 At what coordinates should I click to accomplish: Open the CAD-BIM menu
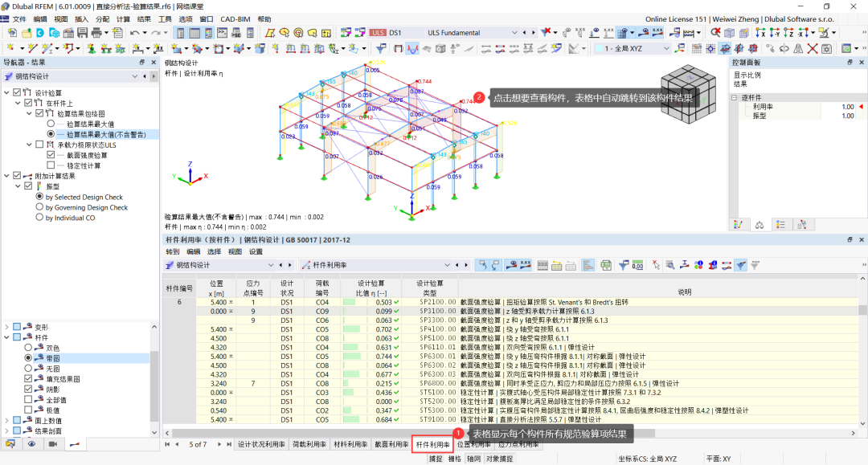(x=235, y=18)
